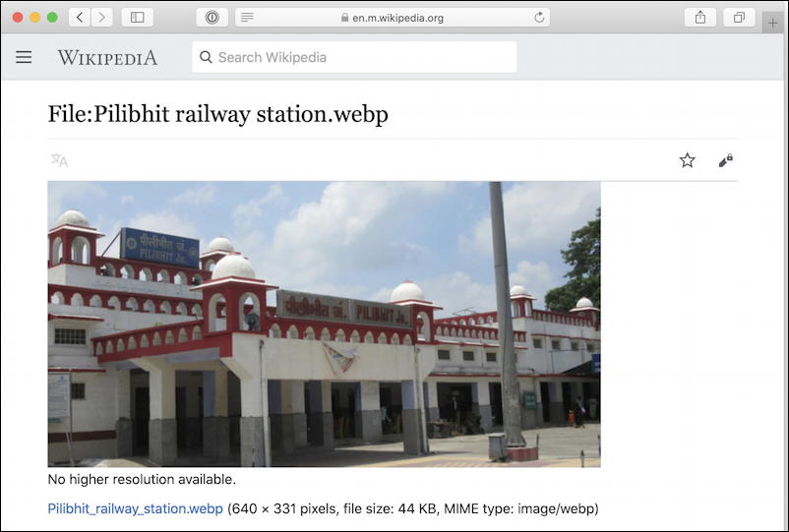Open the Wikipedia hamburger menu
This screenshot has width=789, height=532.
(x=24, y=57)
